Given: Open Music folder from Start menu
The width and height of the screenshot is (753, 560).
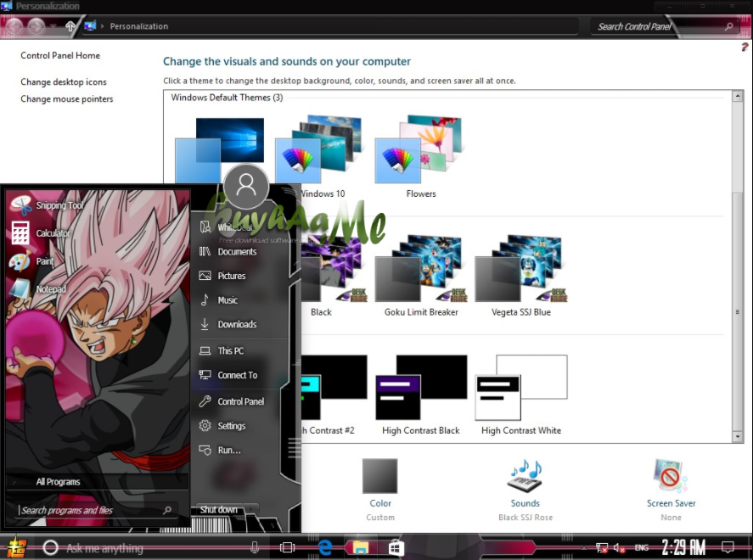Looking at the screenshot, I should point(218,300).
